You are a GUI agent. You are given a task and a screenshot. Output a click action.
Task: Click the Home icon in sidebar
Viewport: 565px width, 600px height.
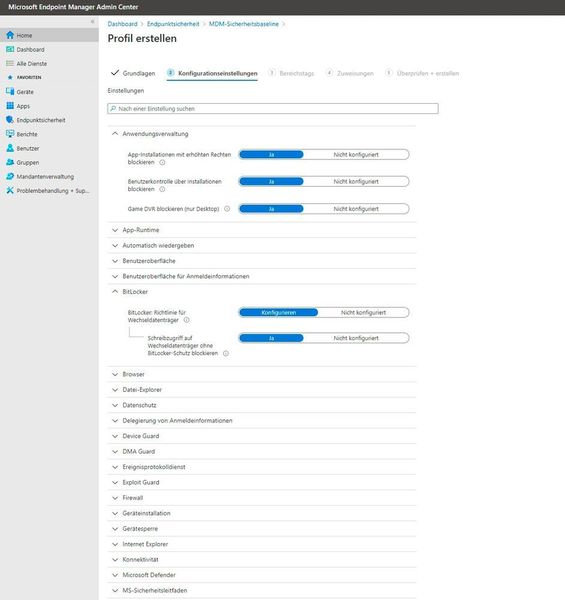coord(10,35)
